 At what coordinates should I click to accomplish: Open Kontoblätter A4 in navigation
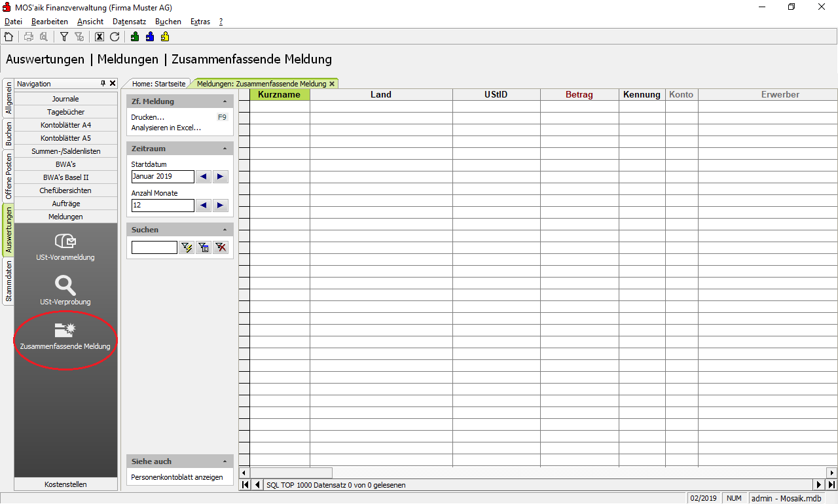point(65,125)
